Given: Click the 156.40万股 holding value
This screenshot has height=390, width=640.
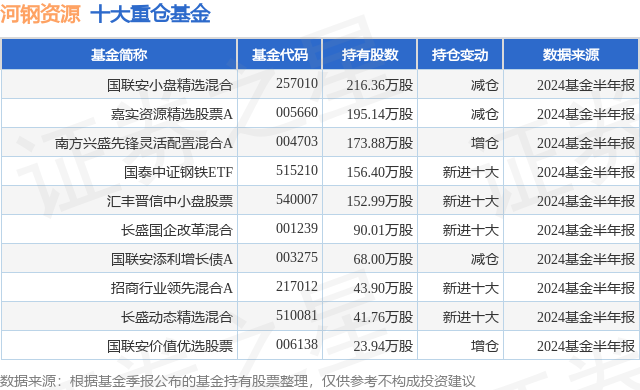Looking at the screenshot, I should [x=380, y=172].
